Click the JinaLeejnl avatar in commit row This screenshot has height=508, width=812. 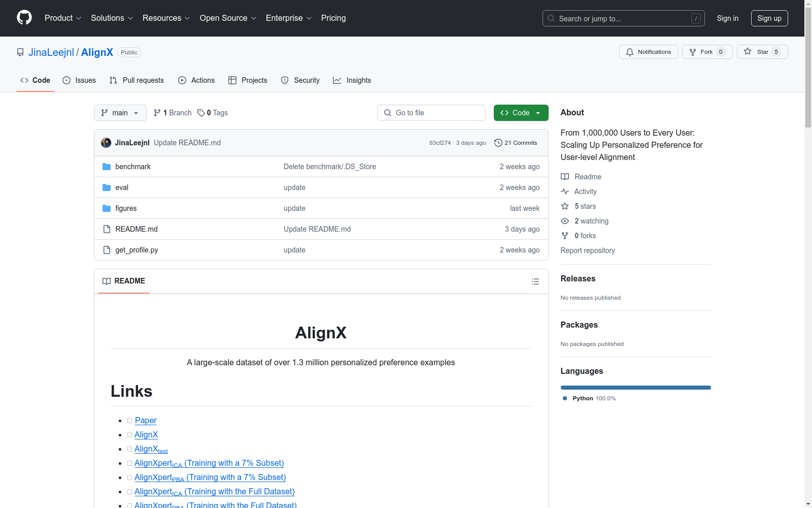[x=106, y=143]
